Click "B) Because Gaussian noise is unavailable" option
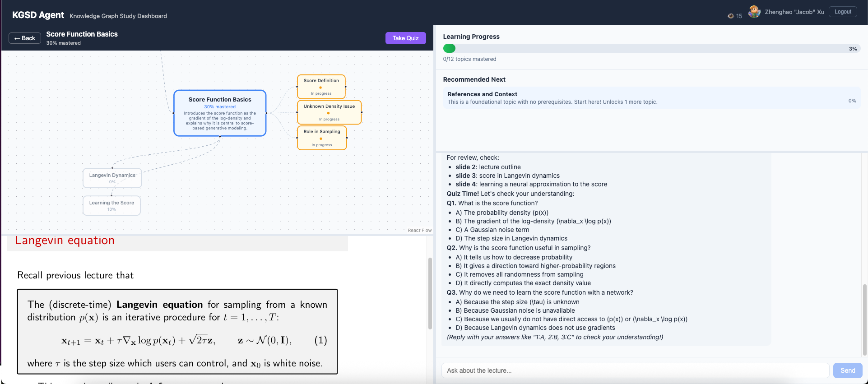This screenshot has height=384, width=868. [515, 310]
